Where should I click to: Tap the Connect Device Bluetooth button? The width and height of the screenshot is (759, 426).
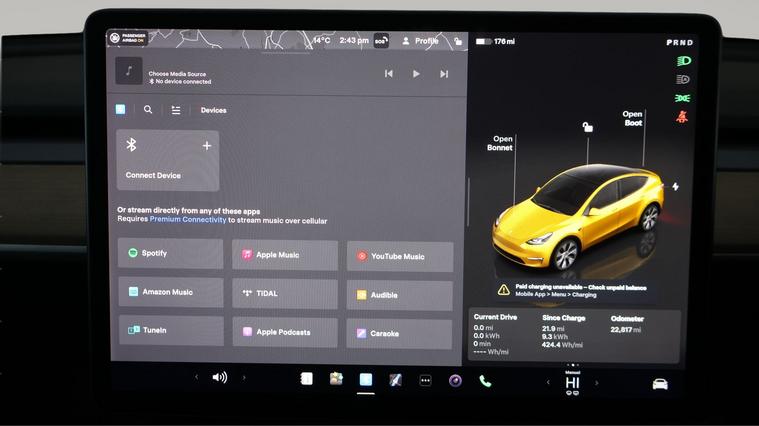[167, 160]
